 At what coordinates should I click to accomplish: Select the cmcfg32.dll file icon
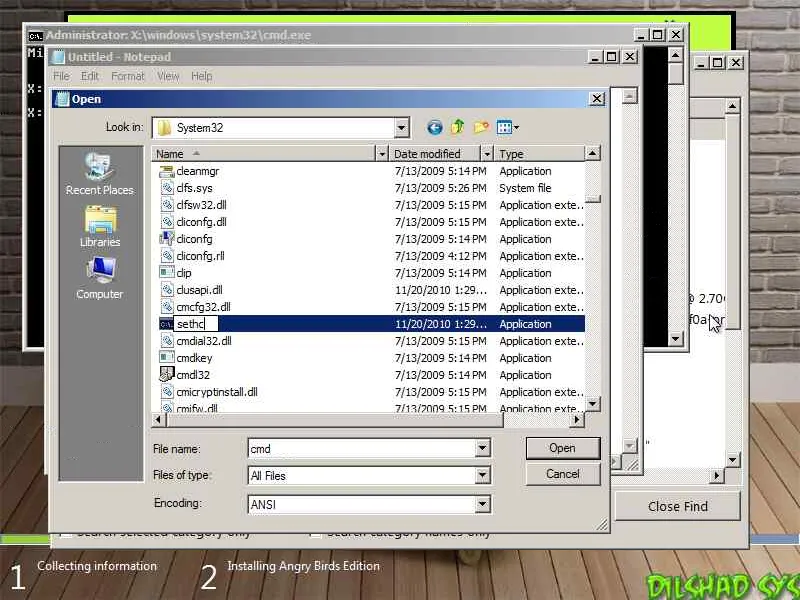[x=167, y=307]
